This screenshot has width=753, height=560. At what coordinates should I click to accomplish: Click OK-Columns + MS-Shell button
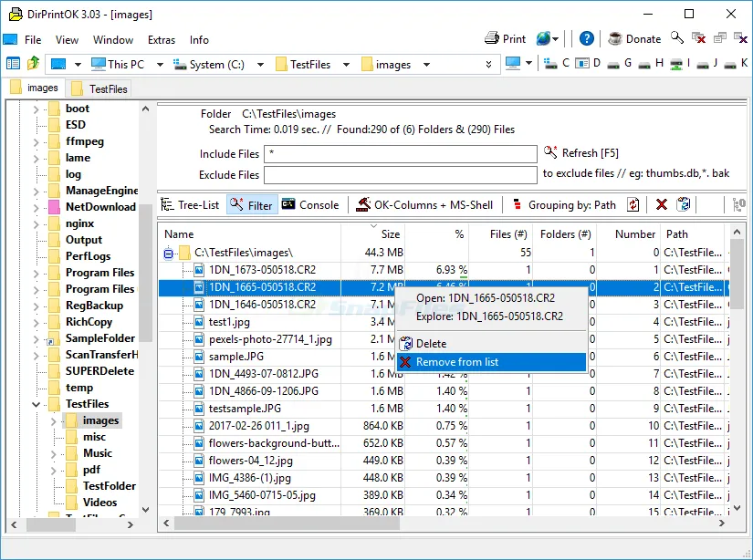(424, 205)
